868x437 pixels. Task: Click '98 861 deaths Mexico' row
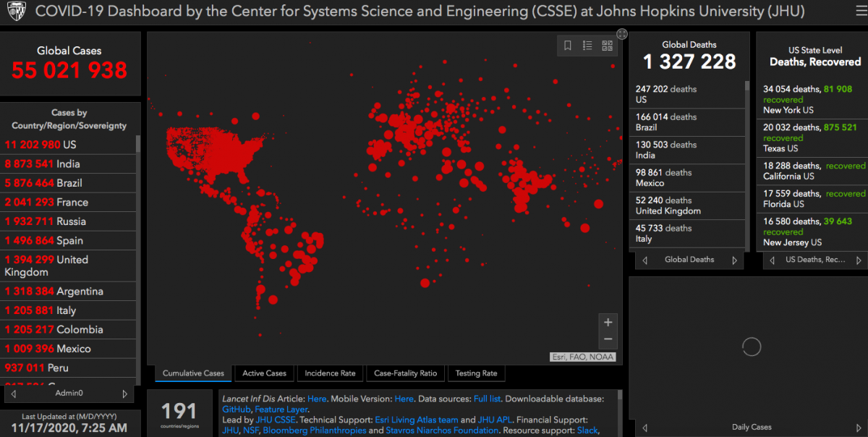pos(686,178)
